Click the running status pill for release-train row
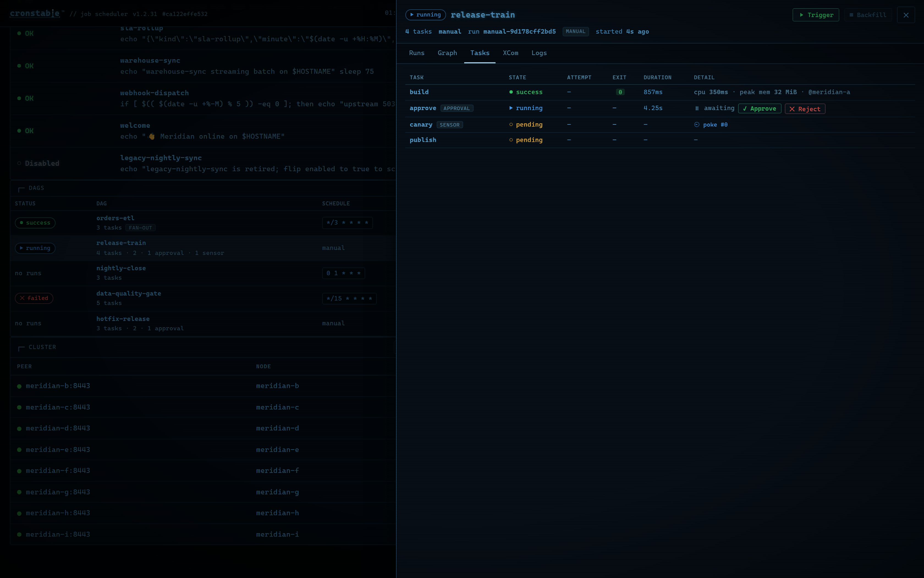924x578 pixels. (x=35, y=248)
